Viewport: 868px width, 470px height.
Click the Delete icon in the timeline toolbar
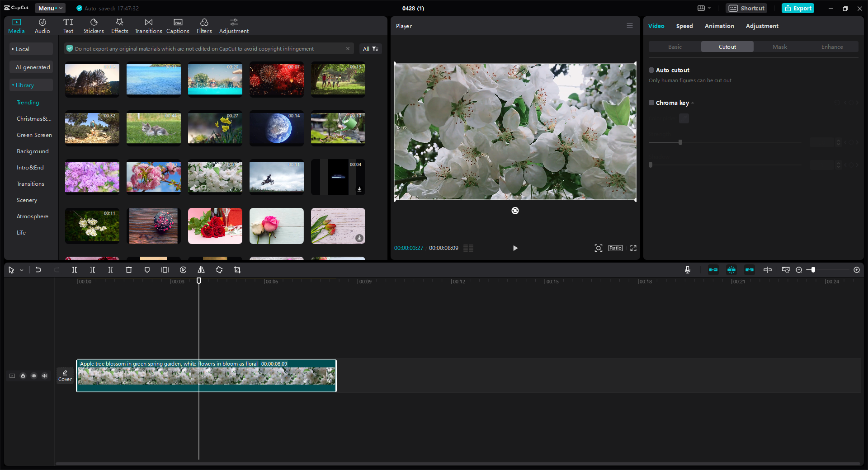click(129, 270)
